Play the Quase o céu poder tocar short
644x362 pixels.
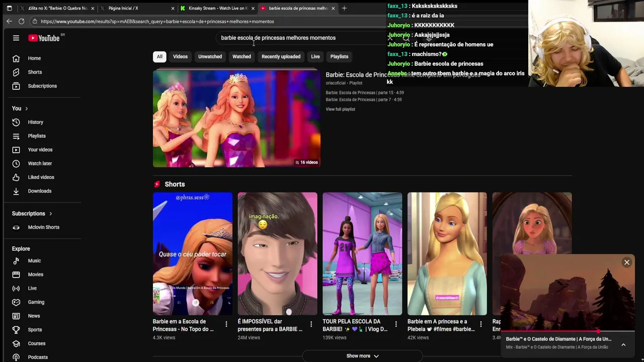coord(193,254)
